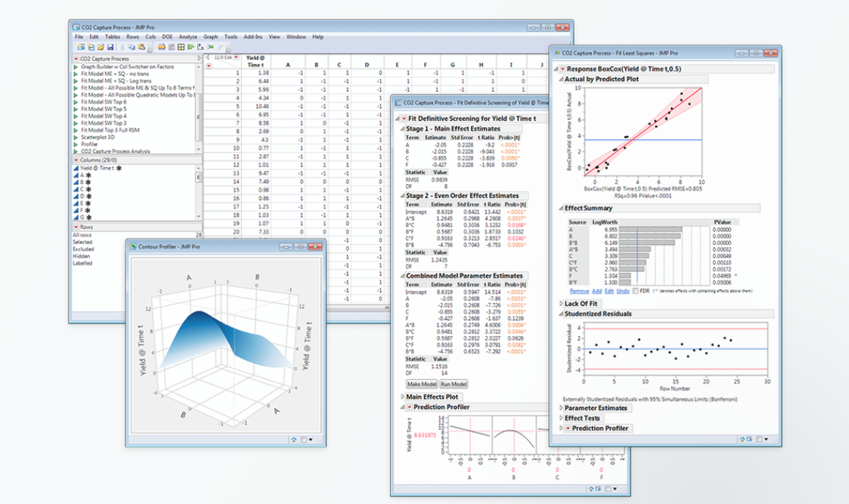Select the 'Fit Model Top 3 Full RSM' script row
849x504 pixels.
tap(110, 130)
